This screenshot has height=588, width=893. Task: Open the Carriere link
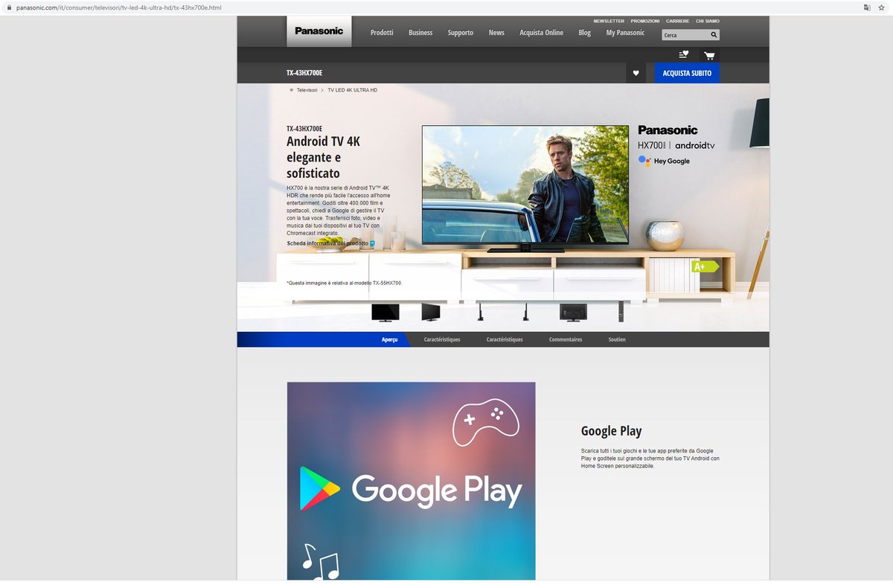677,21
